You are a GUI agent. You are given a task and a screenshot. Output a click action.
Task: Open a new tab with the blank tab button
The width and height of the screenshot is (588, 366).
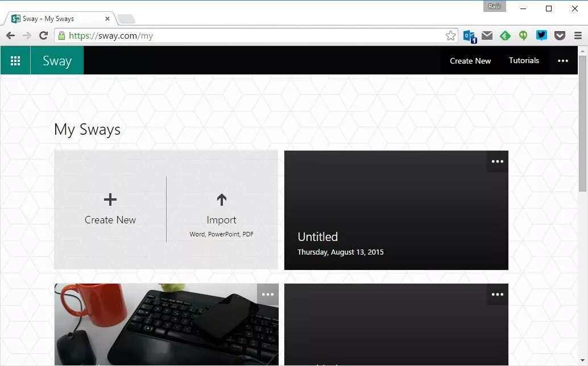(126, 19)
